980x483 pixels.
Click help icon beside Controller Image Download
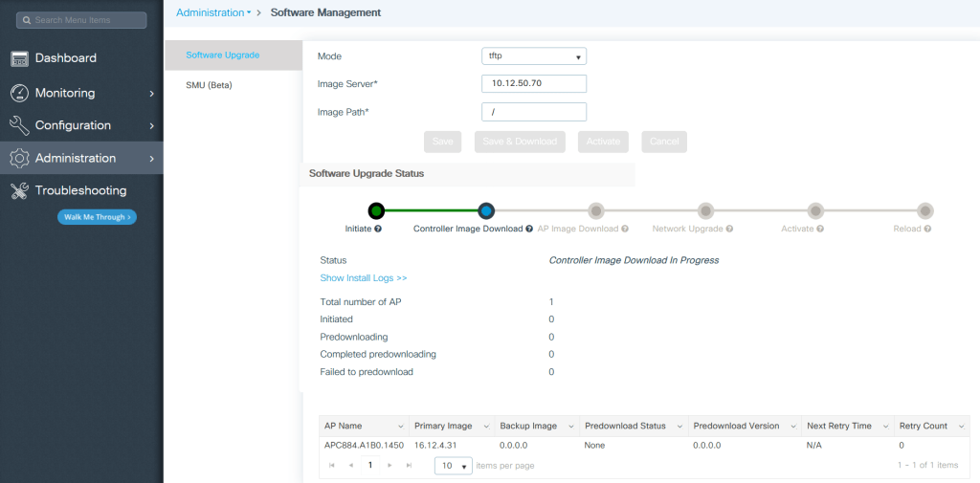coord(529,230)
